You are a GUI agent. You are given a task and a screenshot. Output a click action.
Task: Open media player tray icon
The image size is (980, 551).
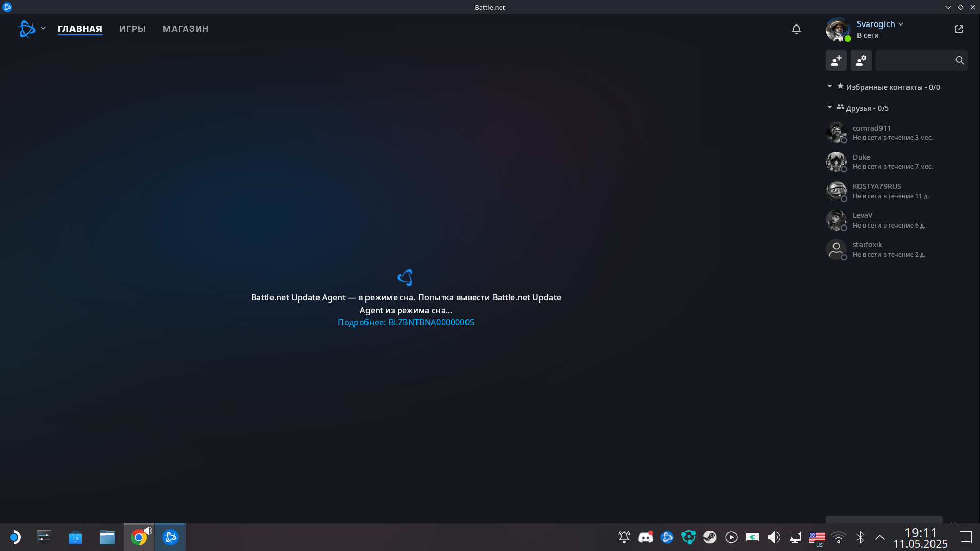click(731, 537)
